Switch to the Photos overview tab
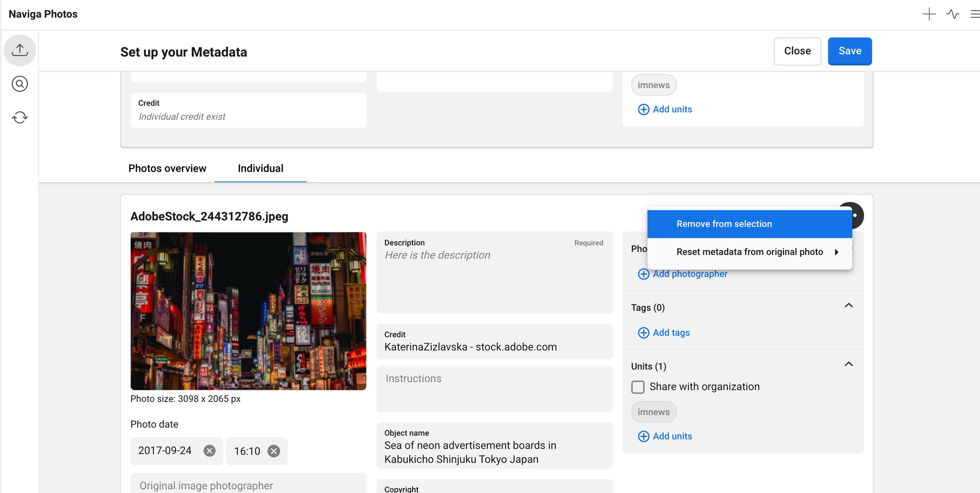Viewport: 980px width, 493px height. click(167, 169)
